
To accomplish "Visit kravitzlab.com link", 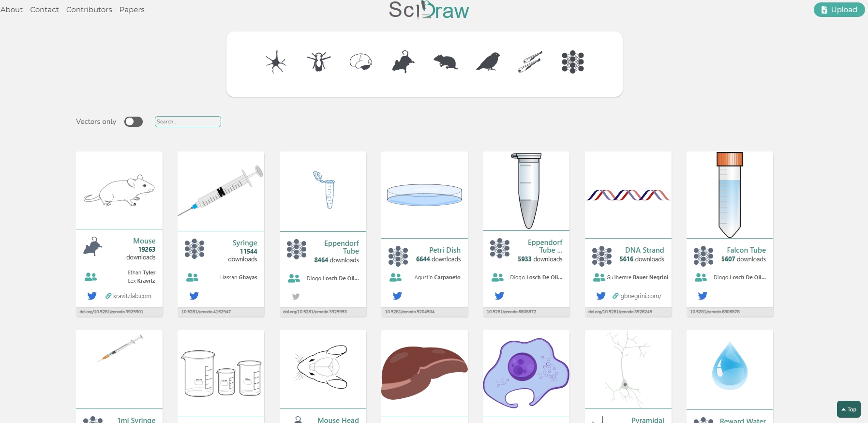I will pos(129,296).
